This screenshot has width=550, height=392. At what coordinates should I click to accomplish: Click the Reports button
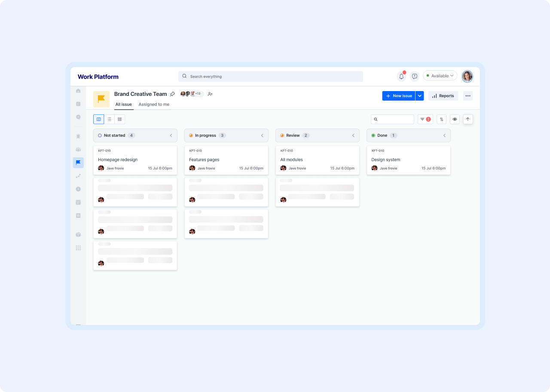[x=443, y=96]
